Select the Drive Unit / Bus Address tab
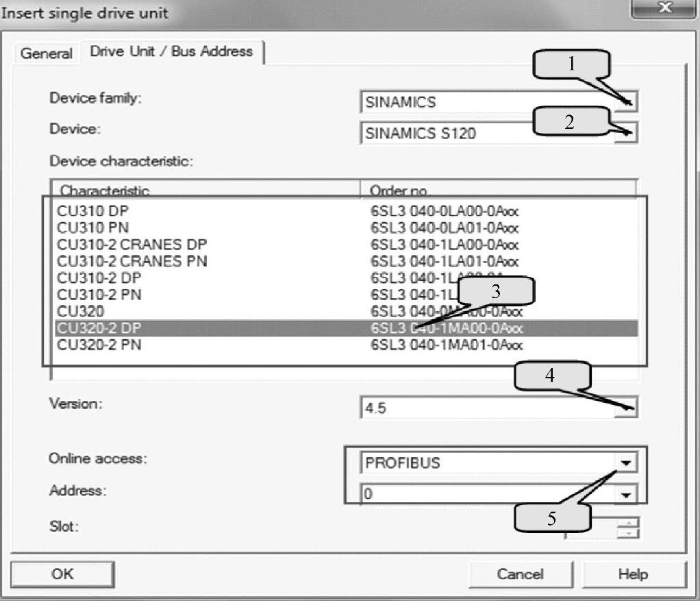 pyautogui.click(x=171, y=51)
